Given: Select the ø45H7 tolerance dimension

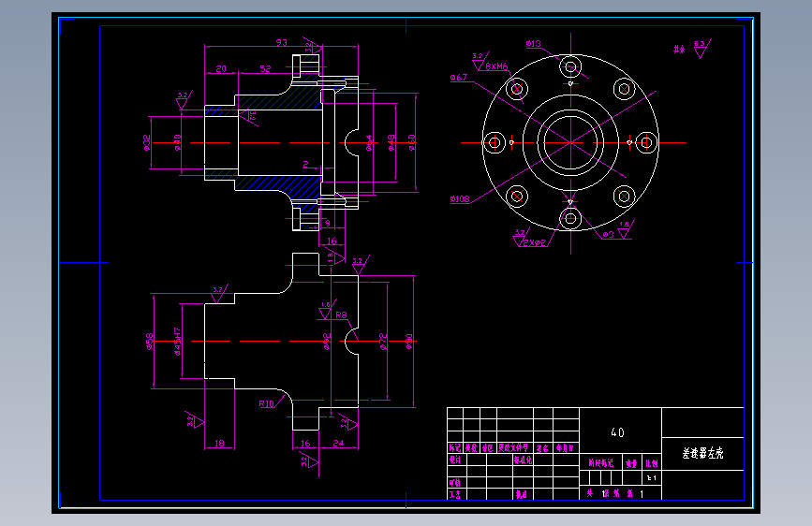Looking at the screenshot, I should click(x=178, y=342).
